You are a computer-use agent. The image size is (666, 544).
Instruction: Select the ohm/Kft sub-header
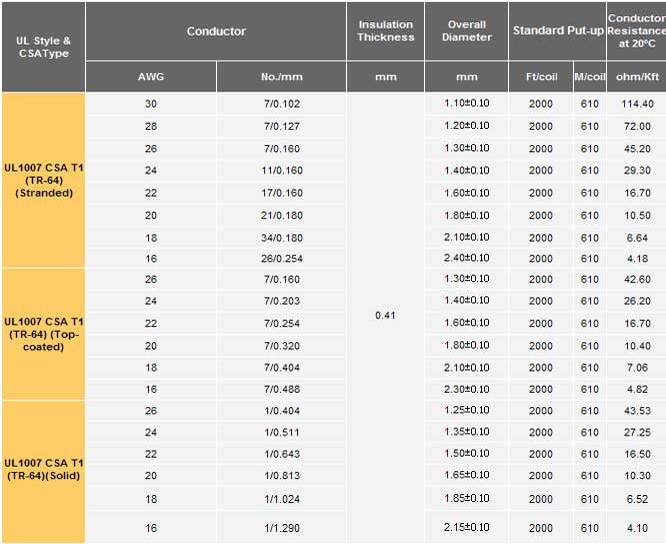tap(637, 77)
